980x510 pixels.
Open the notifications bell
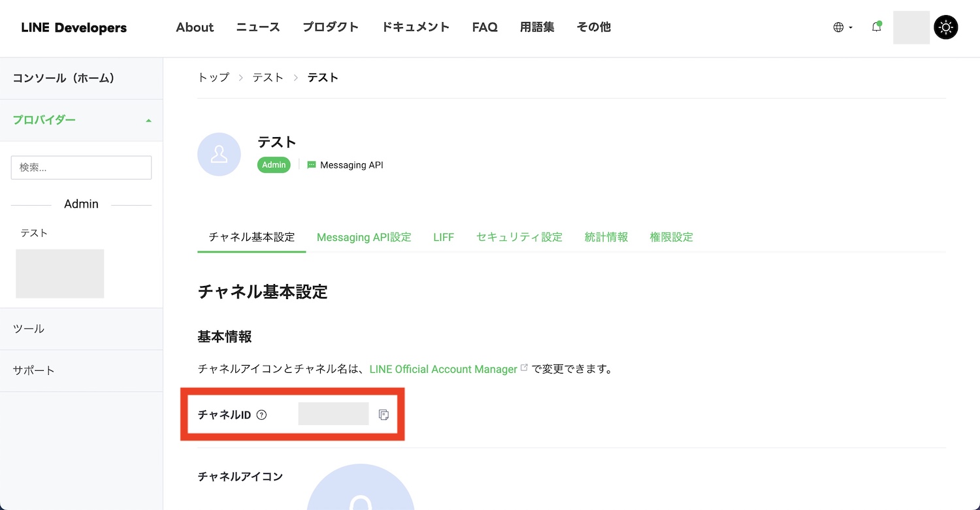[x=877, y=27]
